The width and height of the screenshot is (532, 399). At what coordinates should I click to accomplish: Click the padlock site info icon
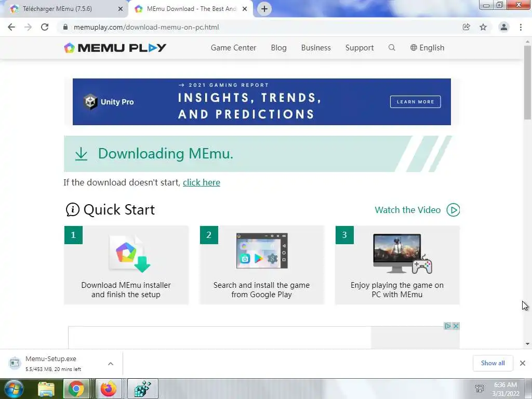point(65,27)
